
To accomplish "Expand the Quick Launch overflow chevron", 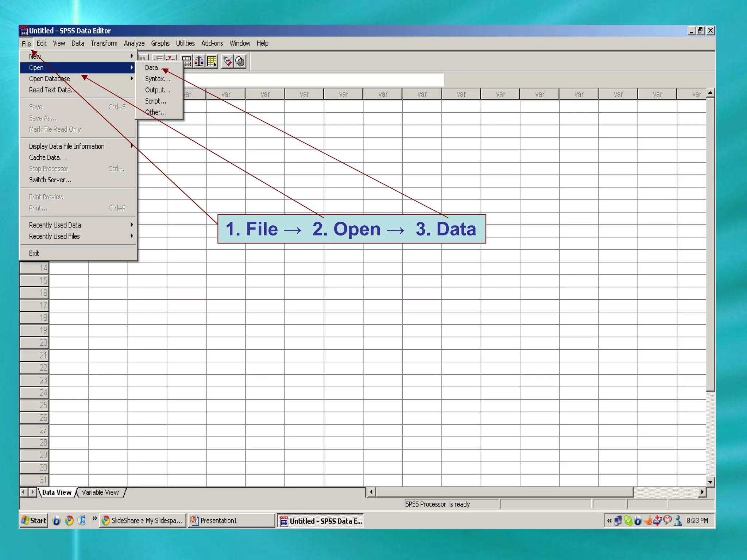I will [x=94, y=518].
